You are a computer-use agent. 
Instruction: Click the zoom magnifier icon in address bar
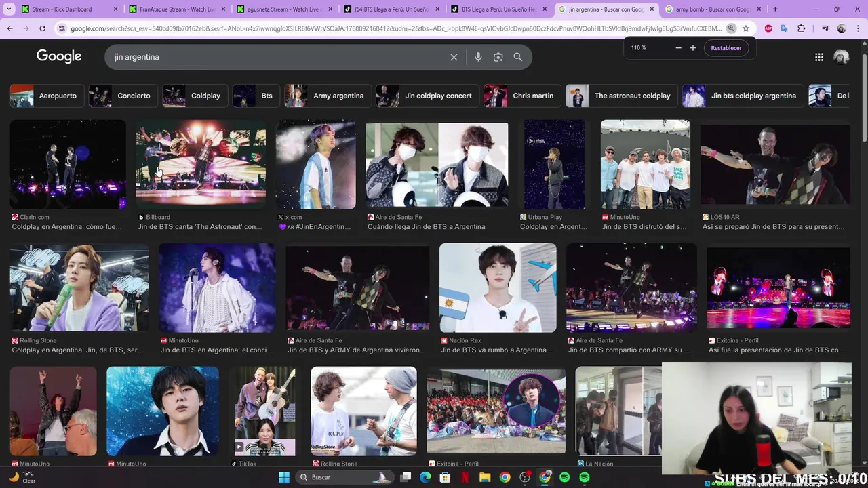[731, 28]
